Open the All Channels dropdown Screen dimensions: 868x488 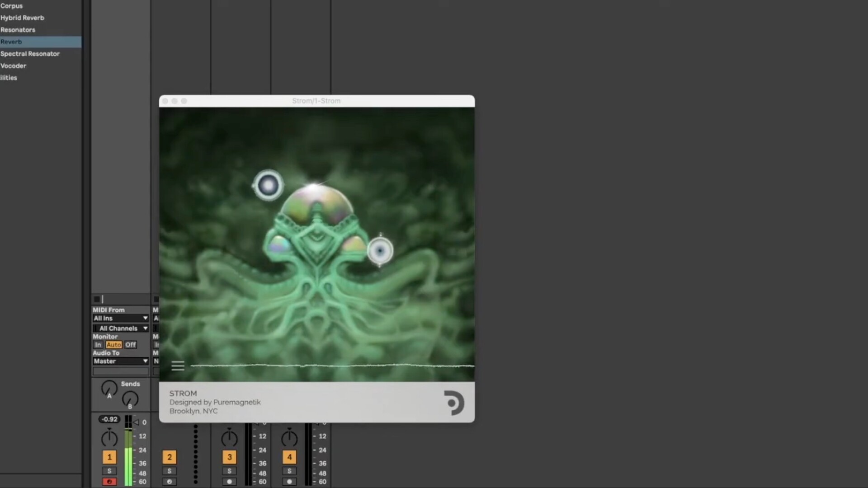click(121, 328)
